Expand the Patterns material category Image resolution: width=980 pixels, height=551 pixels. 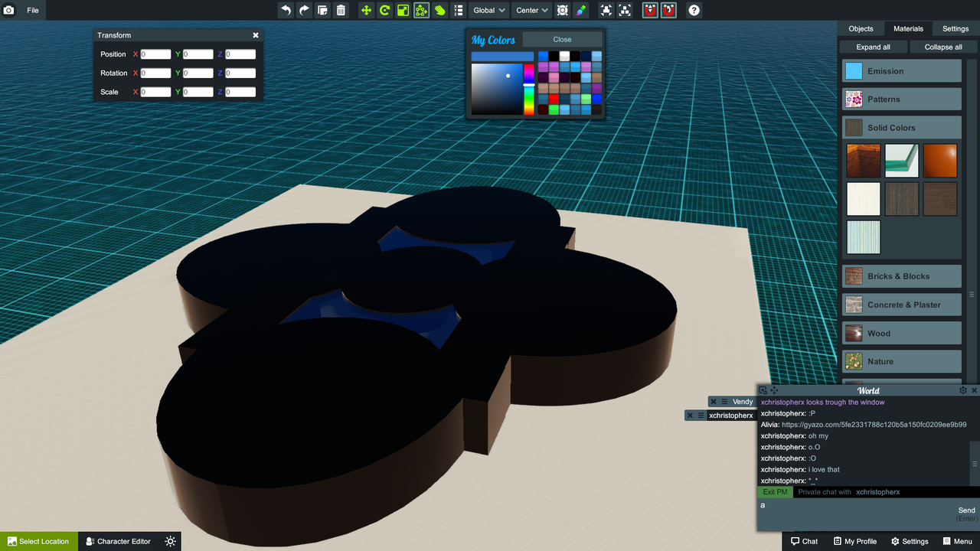coord(902,99)
